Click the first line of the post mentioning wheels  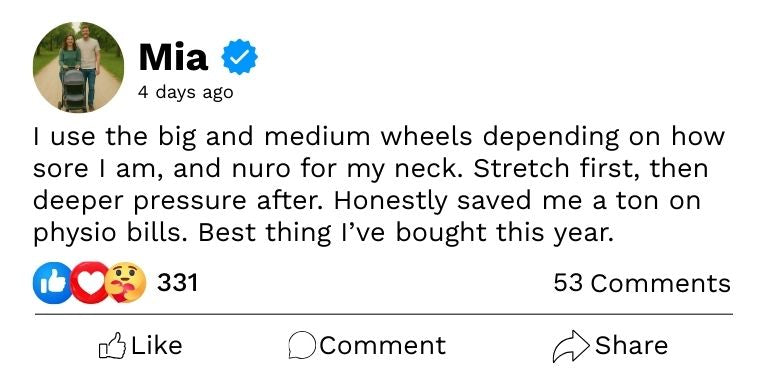click(x=379, y=137)
